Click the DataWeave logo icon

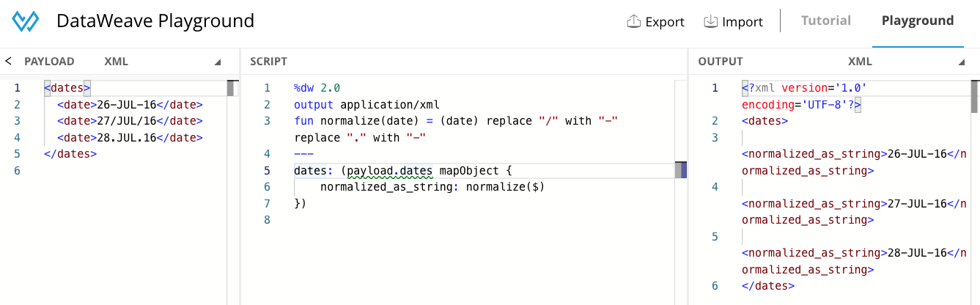[x=25, y=21]
